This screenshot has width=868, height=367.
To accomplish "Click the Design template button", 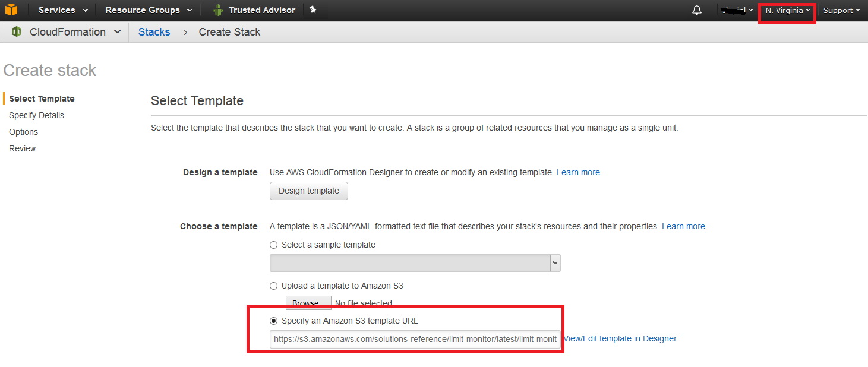I will pyautogui.click(x=309, y=191).
